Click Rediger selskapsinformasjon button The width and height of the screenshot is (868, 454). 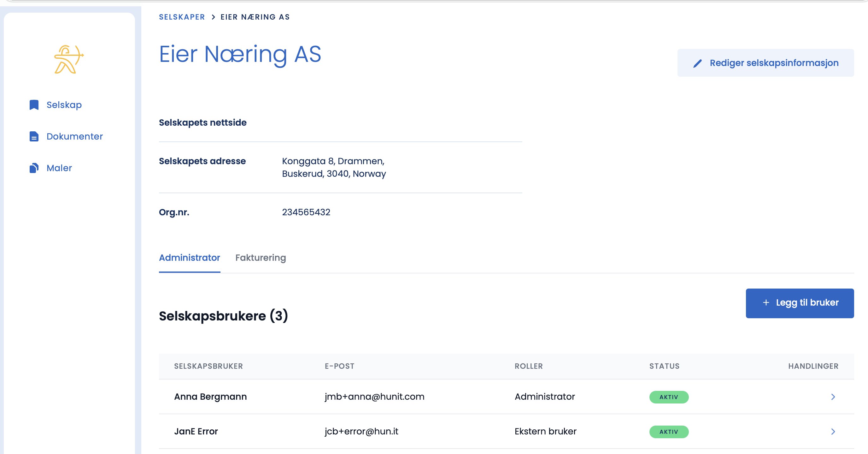(x=765, y=63)
